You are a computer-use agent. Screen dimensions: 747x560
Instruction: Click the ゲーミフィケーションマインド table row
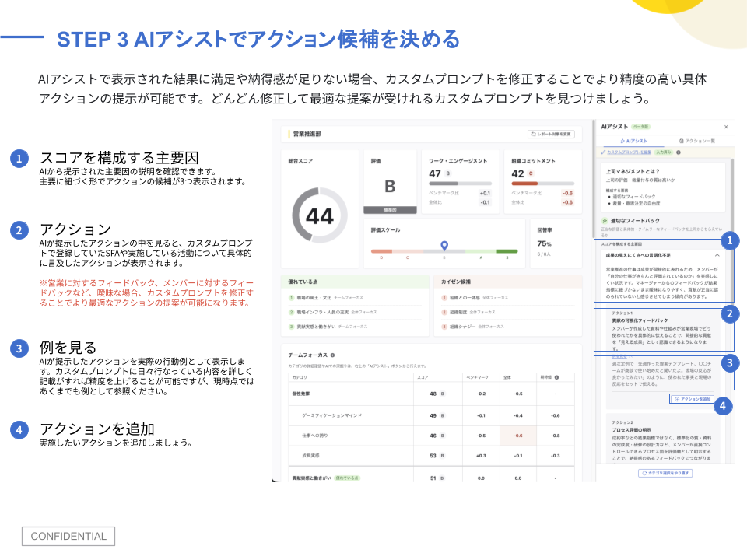click(x=431, y=415)
